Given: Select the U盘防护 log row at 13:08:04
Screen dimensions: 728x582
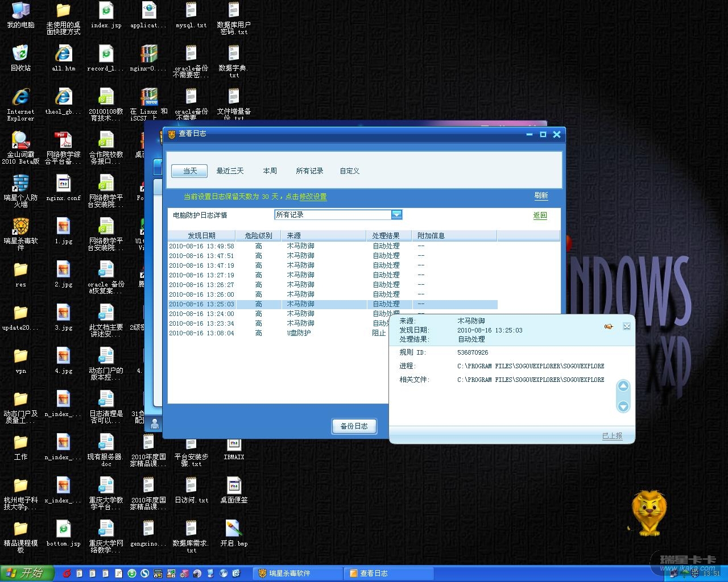Looking at the screenshot, I should (x=279, y=333).
